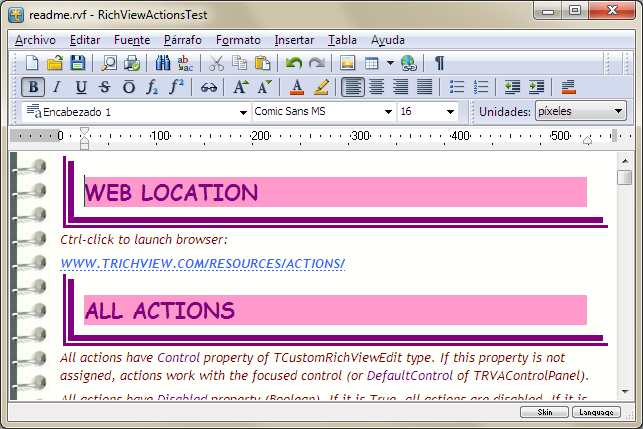Click the print preview icon
Image resolution: width=643 pixels, height=429 pixels.
click(109, 63)
